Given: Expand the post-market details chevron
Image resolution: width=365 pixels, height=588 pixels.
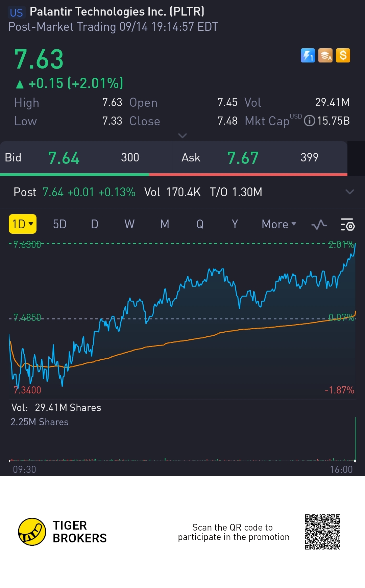Looking at the screenshot, I should 350,192.
